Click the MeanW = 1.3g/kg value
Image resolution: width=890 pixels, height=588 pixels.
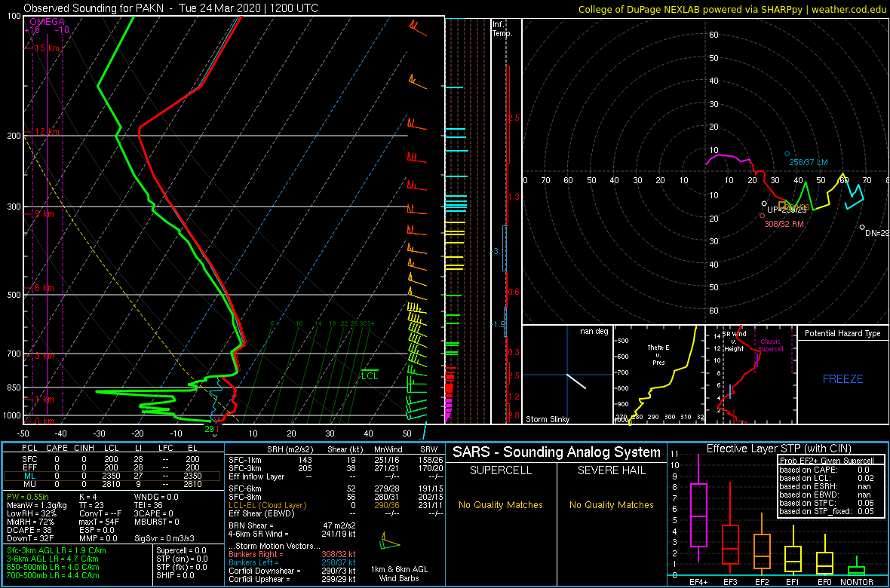coord(37,504)
